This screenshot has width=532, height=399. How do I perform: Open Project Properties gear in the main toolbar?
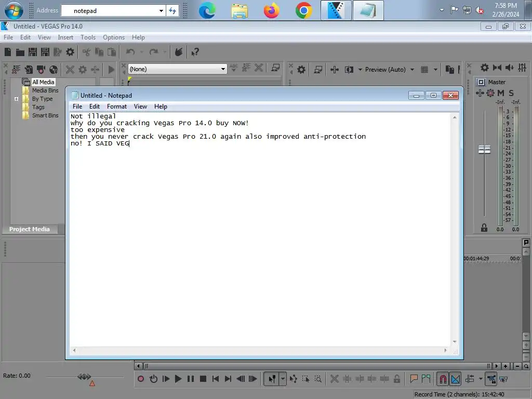click(x=70, y=52)
